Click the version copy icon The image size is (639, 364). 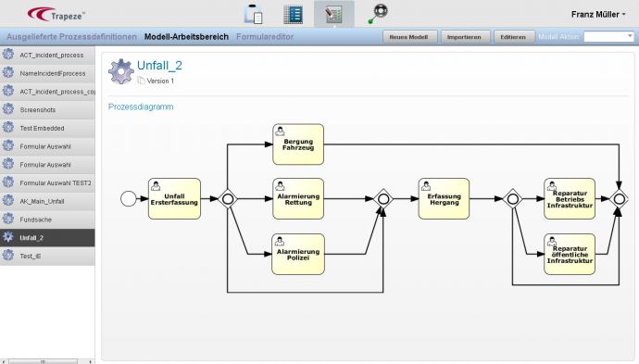(x=141, y=81)
